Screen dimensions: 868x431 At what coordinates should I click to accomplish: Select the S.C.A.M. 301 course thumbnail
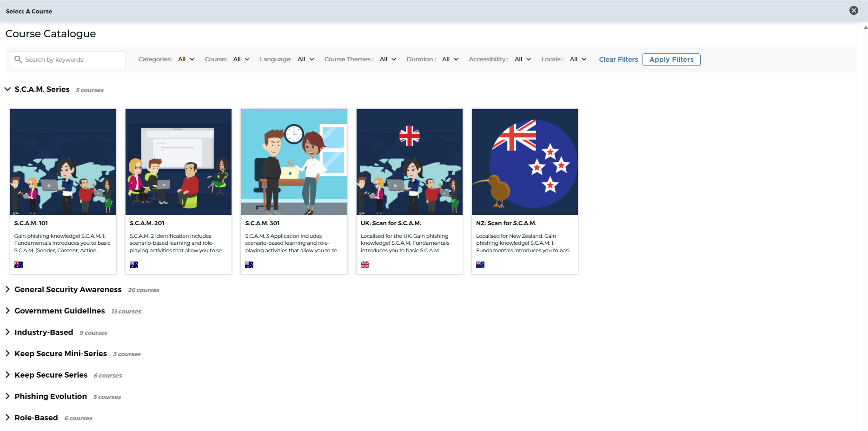pyautogui.click(x=294, y=162)
